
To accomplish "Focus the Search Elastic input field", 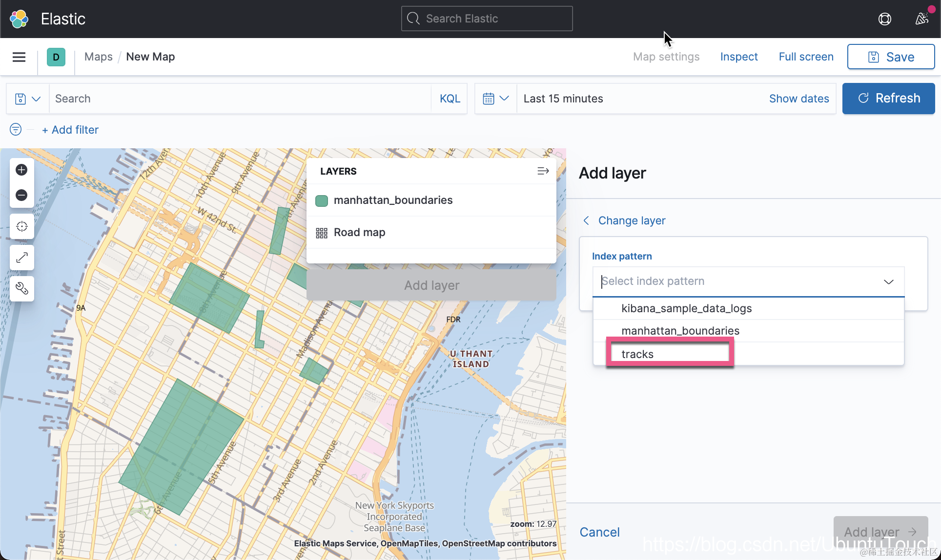I will coord(487,19).
